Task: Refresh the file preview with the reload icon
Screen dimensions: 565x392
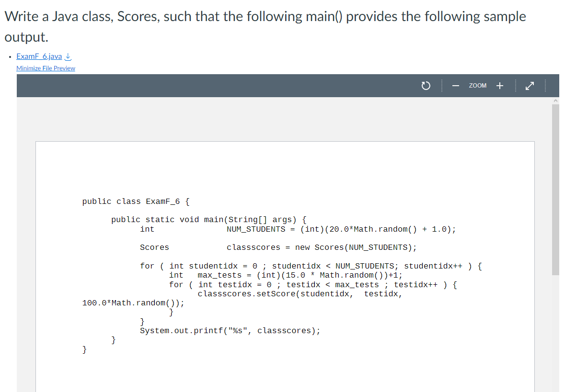Action: click(x=426, y=85)
